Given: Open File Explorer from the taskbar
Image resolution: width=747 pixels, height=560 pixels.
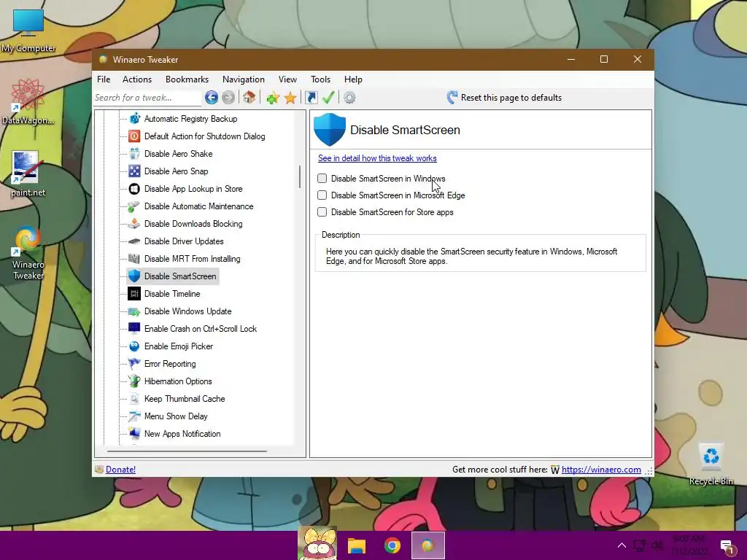Looking at the screenshot, I should pyautogui.click(x=356, y=545).
